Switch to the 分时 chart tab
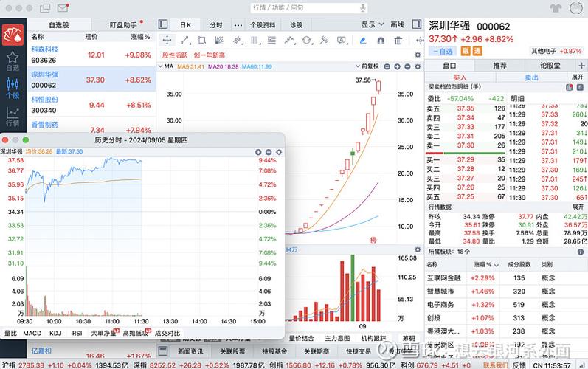This screenshot has height=369, width=588. 215,24
